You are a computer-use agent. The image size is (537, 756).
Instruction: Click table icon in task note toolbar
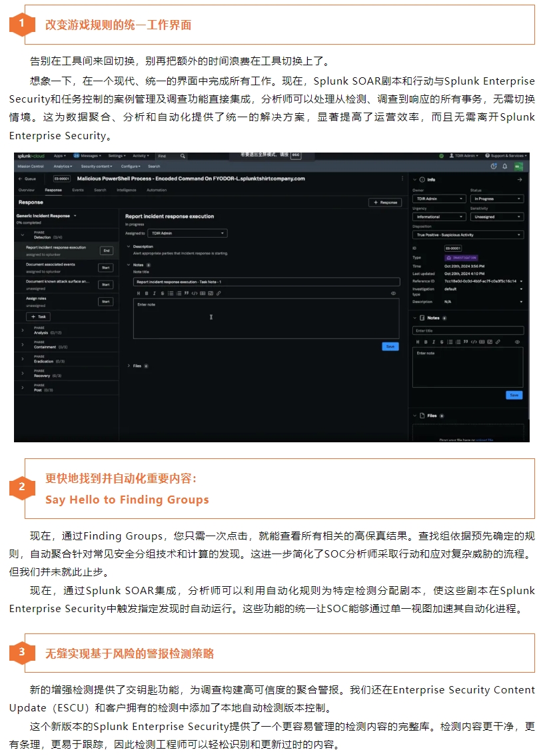[203, 293]
